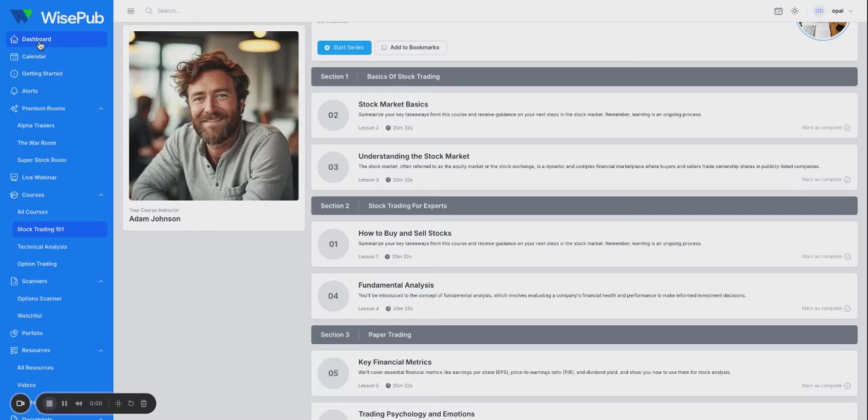Click the OD user avatar
The height and width of the screenshot is (420, 868).
[x=819, y=11]
